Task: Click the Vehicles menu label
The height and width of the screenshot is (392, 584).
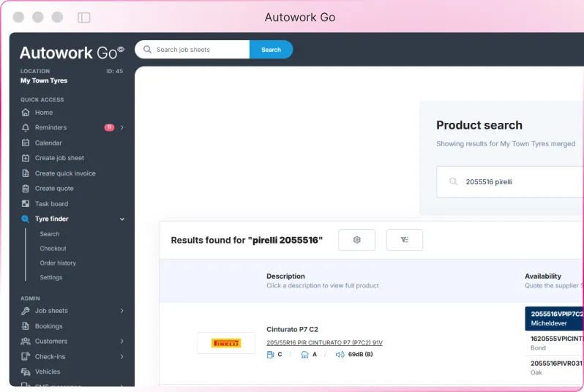Action: coord(48,372)
